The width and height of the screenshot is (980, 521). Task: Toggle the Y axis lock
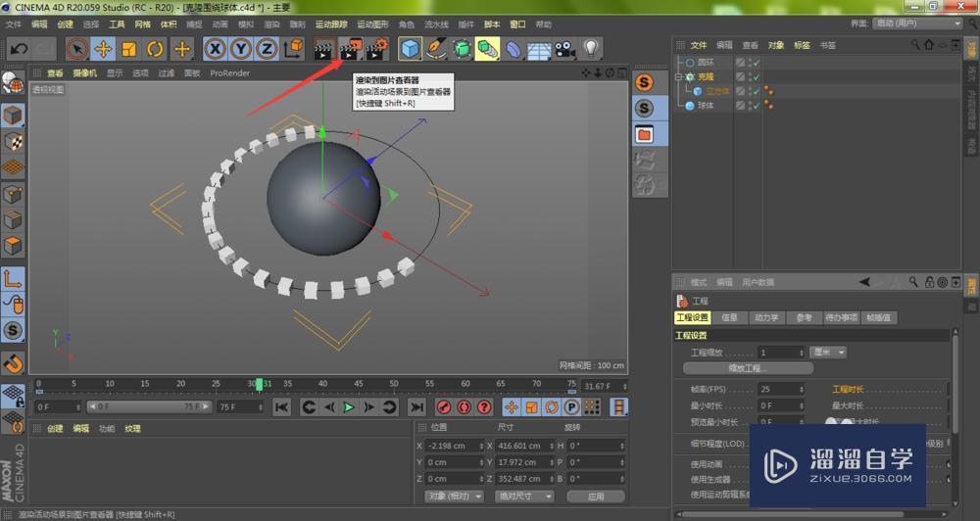[x=241, y=49]
